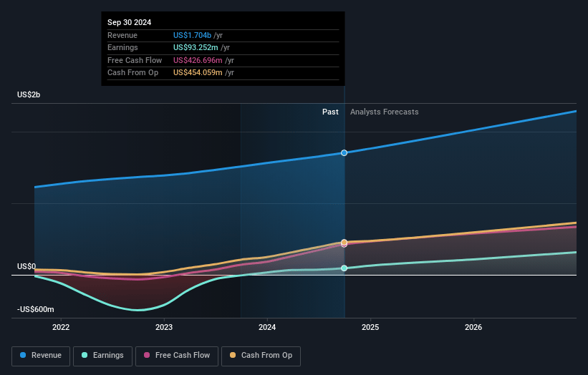
Task: Click the Free Cash Flow label in tooltip
Action: click(135, 60)
